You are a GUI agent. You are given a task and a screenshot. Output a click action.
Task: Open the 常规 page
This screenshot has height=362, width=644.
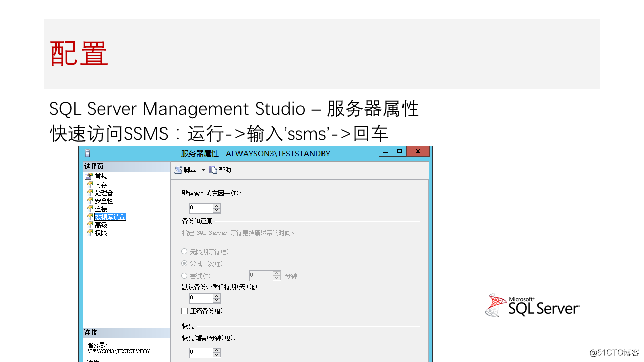coord(101,176)
